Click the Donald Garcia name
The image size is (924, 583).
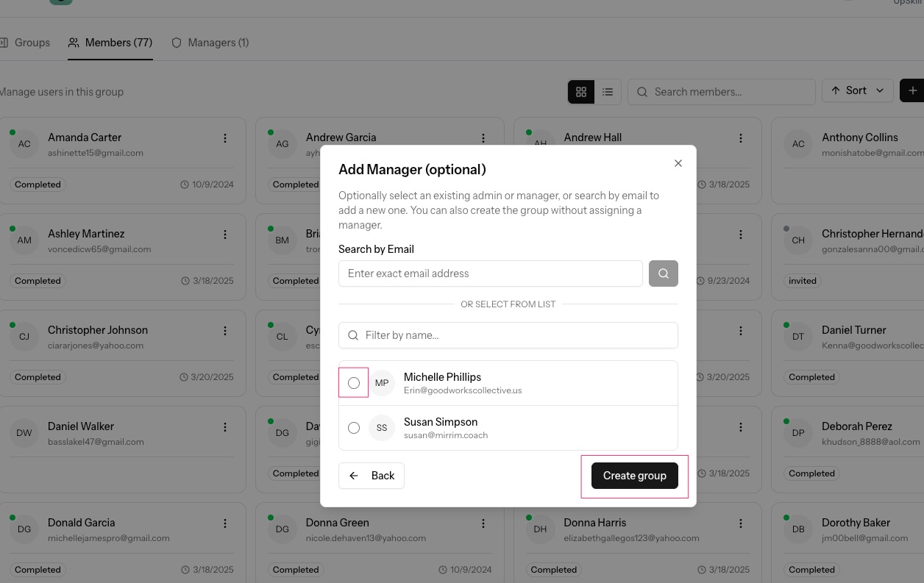point(82,523)
